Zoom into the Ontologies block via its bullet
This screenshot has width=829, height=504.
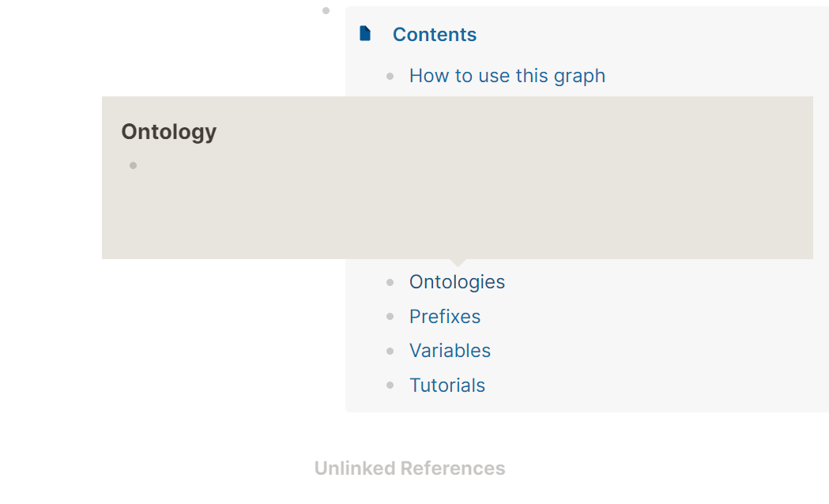(390, 282)
